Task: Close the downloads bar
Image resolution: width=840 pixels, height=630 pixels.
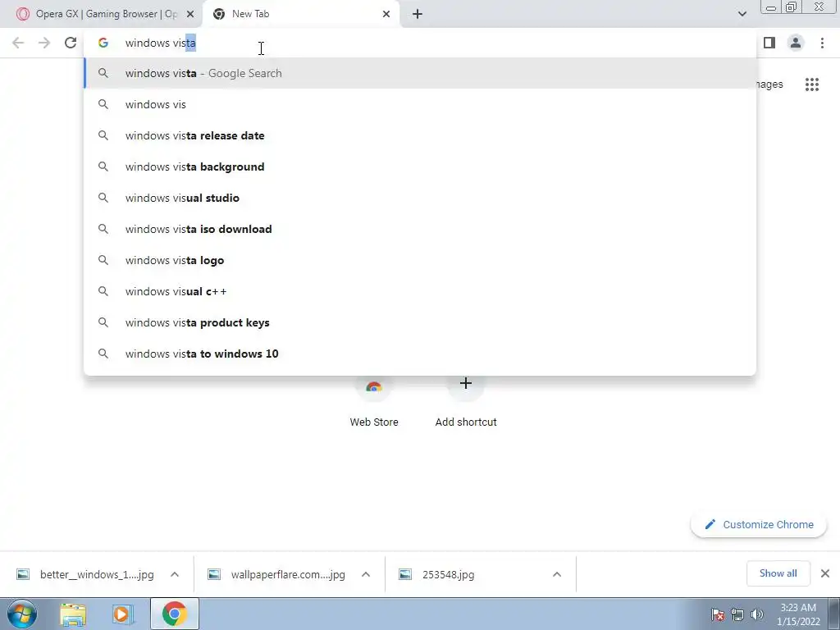Action: pyautogui.click(x=825, y=573)
